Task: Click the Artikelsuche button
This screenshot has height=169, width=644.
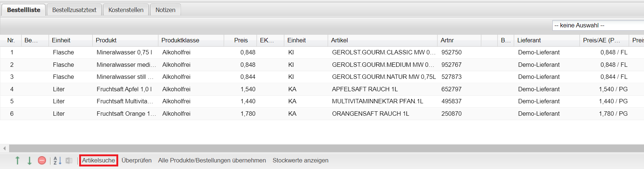Action: [x=99, y=161]
